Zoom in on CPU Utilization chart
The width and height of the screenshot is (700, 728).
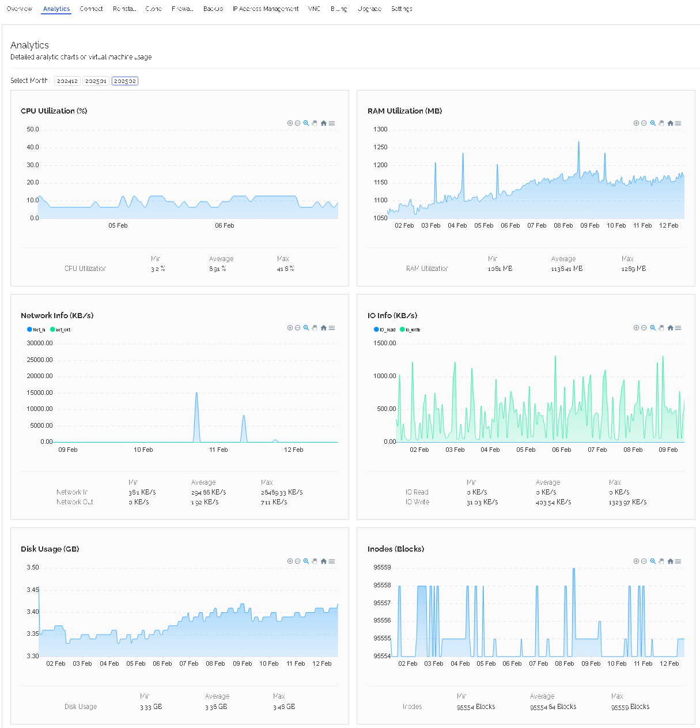click(x=290, y=123)
